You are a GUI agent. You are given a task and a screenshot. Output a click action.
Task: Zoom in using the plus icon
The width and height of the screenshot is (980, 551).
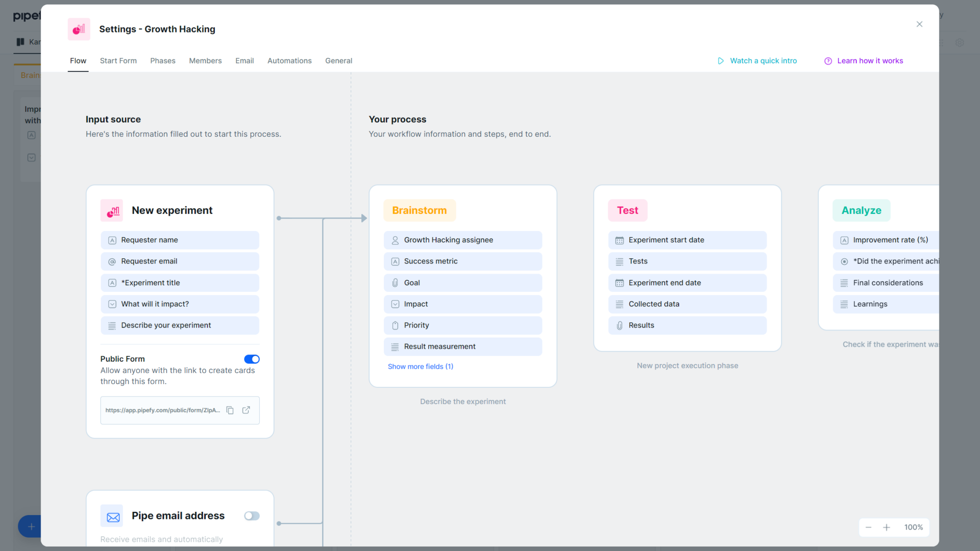(887, 527)
